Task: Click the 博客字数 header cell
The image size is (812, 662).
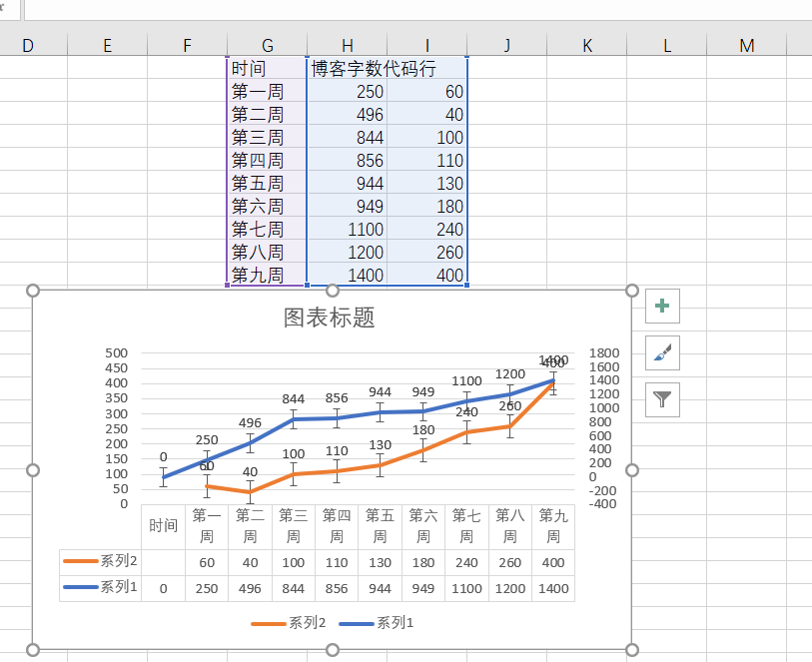Action: (x=347, y=68)
